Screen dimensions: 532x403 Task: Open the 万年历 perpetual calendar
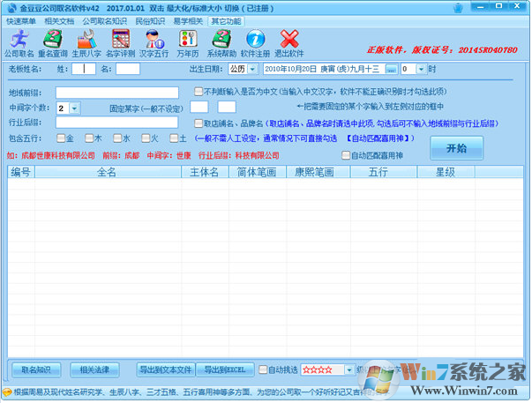click(187, 40)
